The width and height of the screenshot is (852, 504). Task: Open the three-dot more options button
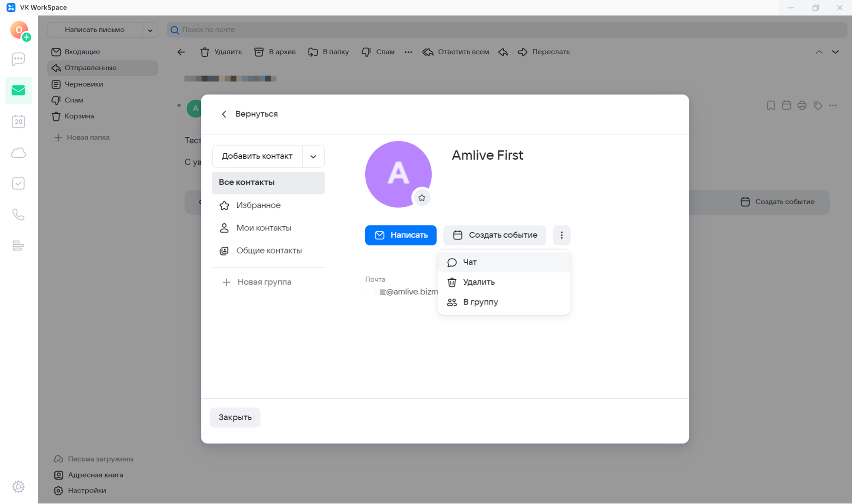pos(561,235)
